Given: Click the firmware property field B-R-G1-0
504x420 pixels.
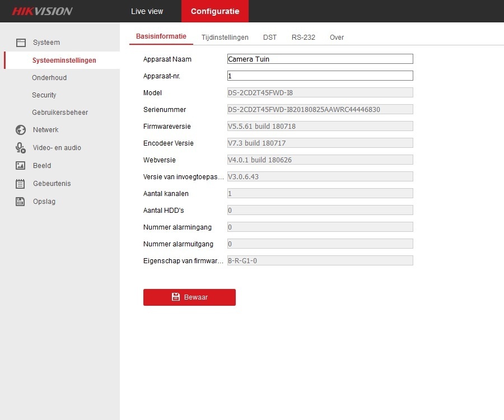Looking at the screenshot, I should point(320,260).
